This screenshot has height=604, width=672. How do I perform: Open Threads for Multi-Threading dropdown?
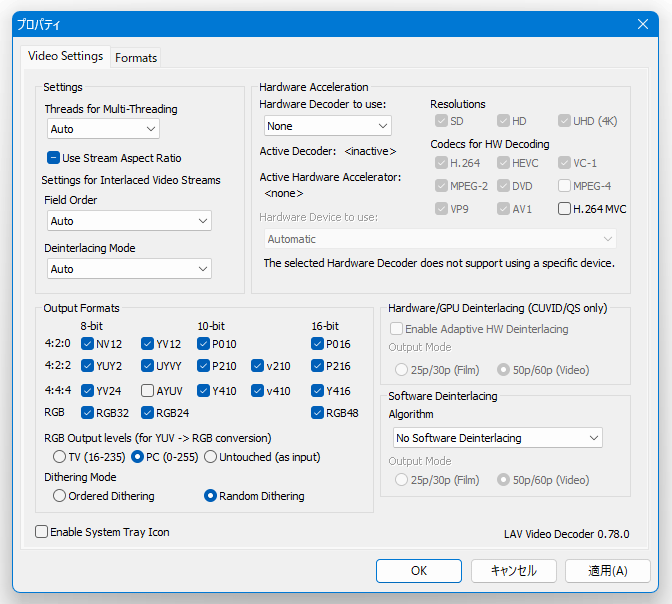coord(104,129)
